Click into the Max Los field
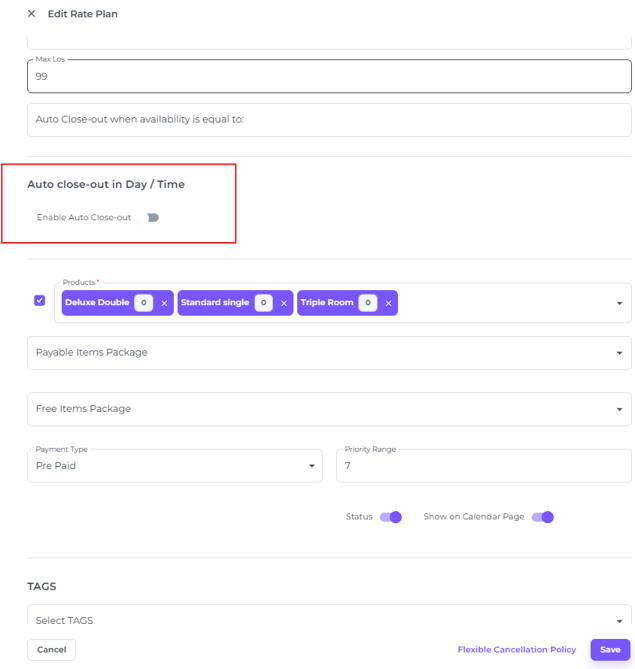 coord(328,77)
